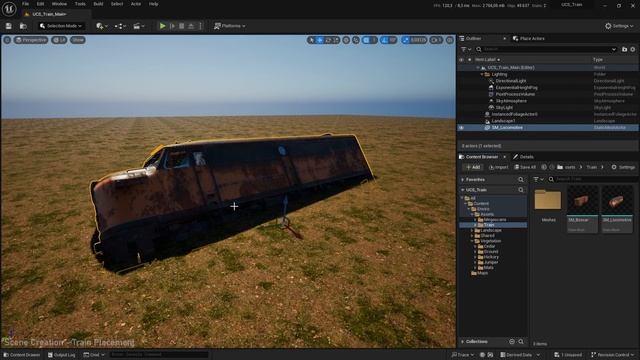Open the browse-to-content folder icon in the toolbar
Image resolution: width=640 pixels, height=360 pixels.
(23, 26)
